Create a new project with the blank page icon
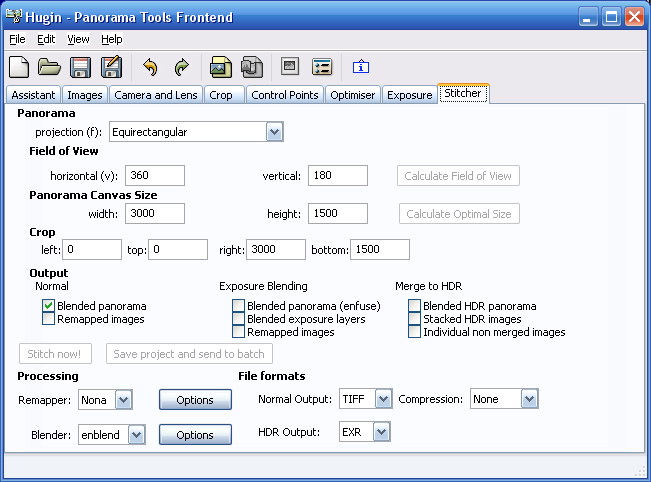Screen dimensions: 651x482 coord(19,67)
